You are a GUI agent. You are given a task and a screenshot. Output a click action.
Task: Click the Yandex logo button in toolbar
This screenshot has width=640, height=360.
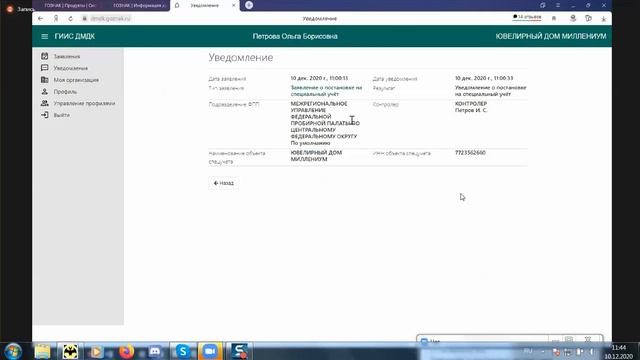pos(56,18)
